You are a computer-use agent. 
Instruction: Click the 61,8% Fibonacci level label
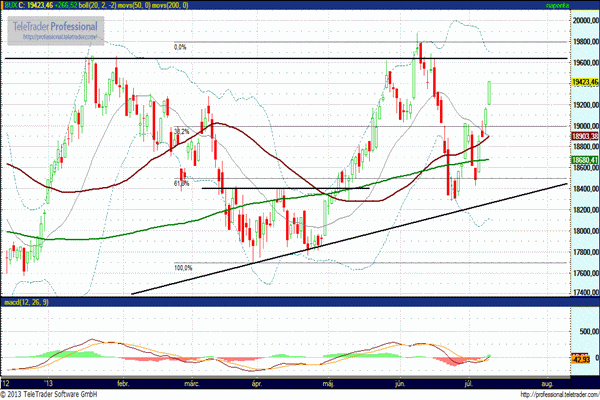coord(181,183)
